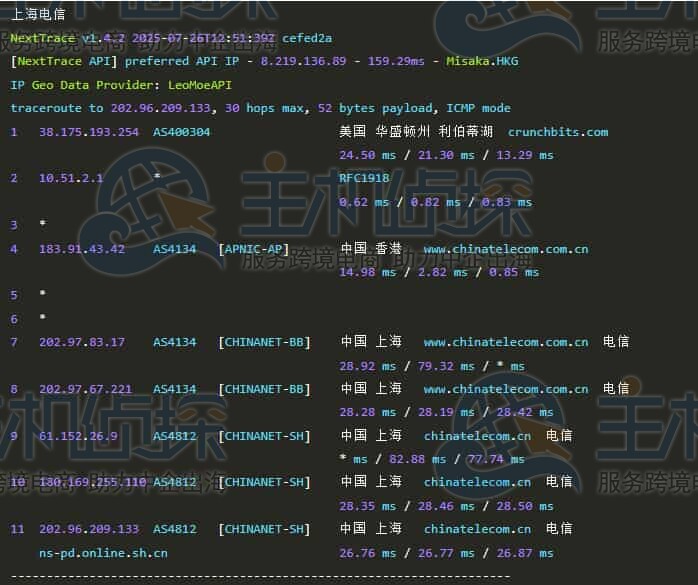Click the AS4812 number on hop 9
This screenshot has width=698, height=585.
click(x=174, y=436)
